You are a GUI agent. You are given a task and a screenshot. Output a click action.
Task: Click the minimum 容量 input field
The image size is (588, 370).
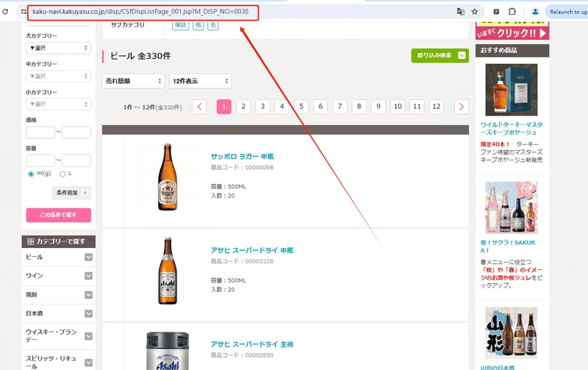point(40,160)
